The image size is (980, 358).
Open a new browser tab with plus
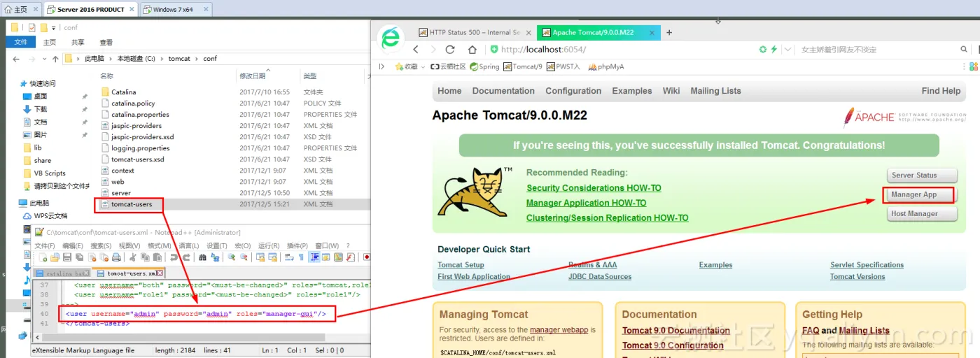click(669, 32)
